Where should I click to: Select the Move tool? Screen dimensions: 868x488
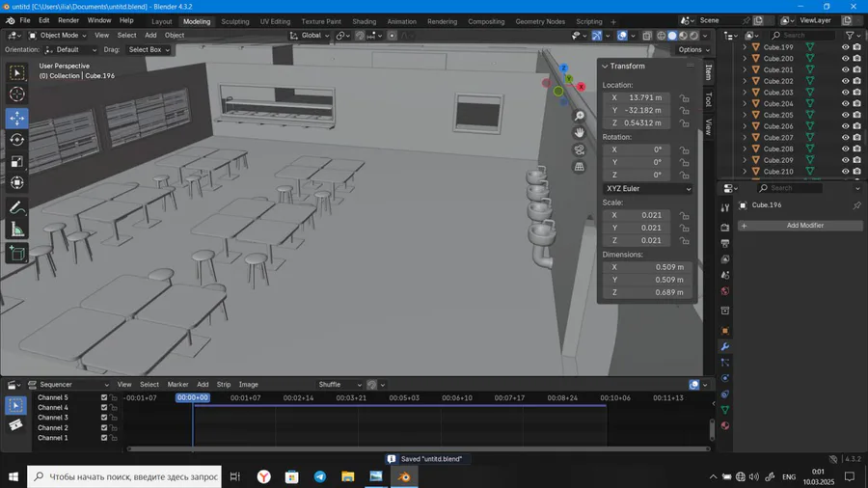coord(17,118)
